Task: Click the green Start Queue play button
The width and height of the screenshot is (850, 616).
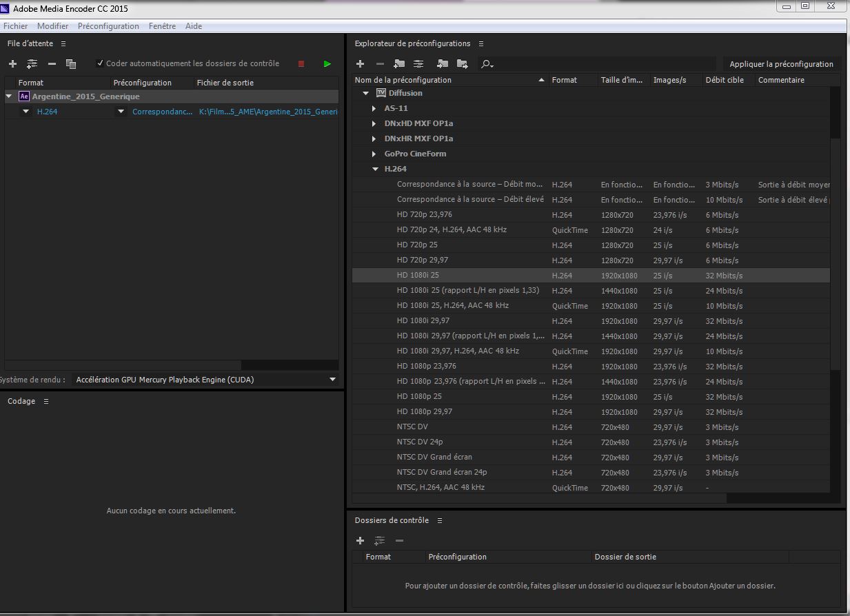Action: (327, 64)
